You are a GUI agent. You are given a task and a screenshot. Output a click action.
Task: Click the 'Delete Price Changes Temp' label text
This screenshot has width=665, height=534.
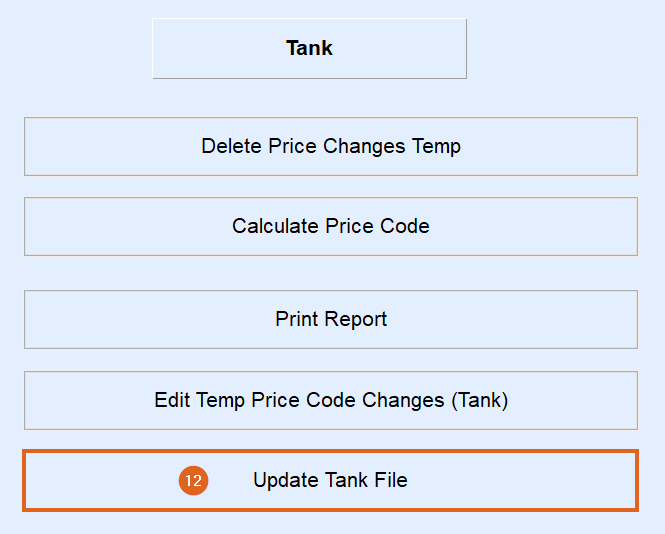pyautogui.click(x=330, y=146)
